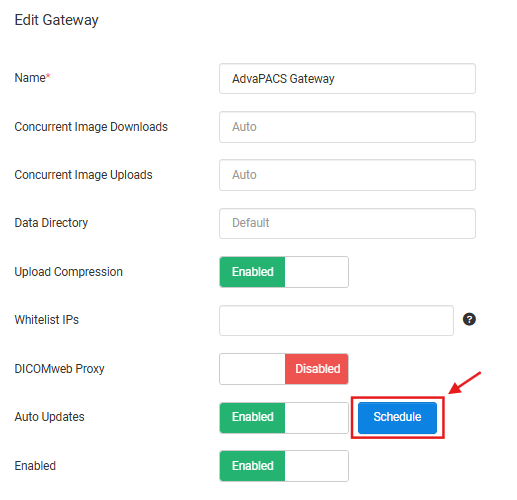The height and width of the screenshot is (500, 517).
Task: Click the help icon beside Whitelist IPs
Action: coord(469,319)
